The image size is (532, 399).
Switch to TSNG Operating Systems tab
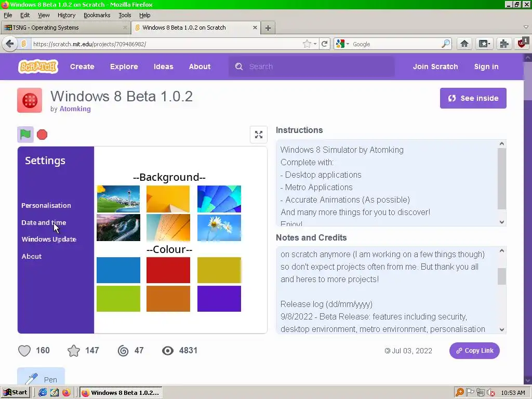pos(65,28)
